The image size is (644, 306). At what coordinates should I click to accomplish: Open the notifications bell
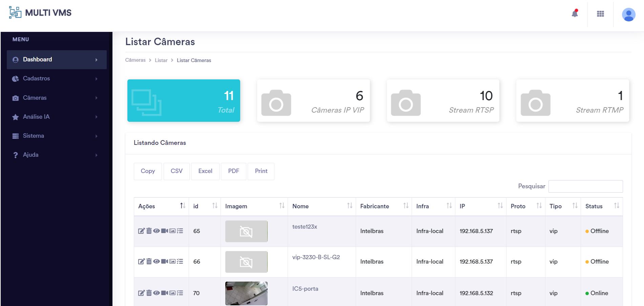pyautogui.click(x=575, y=14)
